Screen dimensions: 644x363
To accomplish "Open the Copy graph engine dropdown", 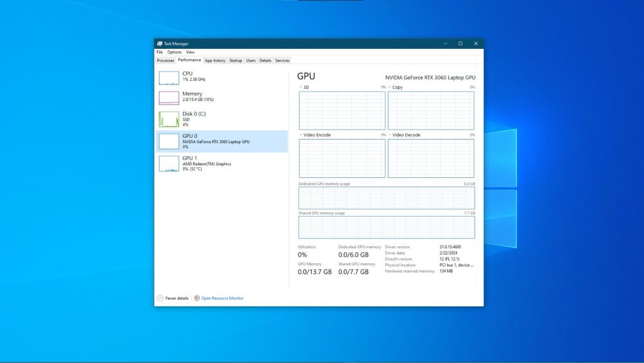I will (390, 87).
